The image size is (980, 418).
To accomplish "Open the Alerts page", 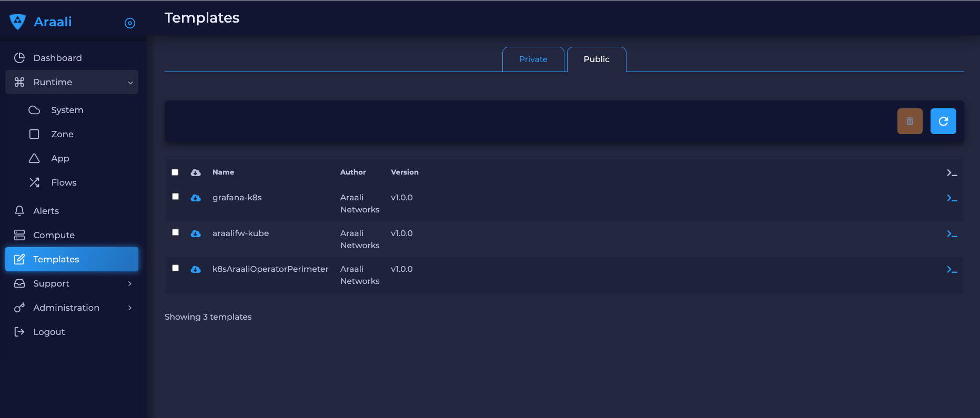I will tap(46, 211).
